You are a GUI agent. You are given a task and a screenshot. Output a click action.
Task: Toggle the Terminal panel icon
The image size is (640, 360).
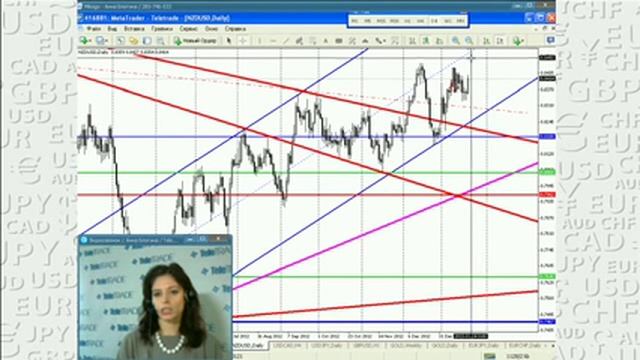click(x=160, y=40)
